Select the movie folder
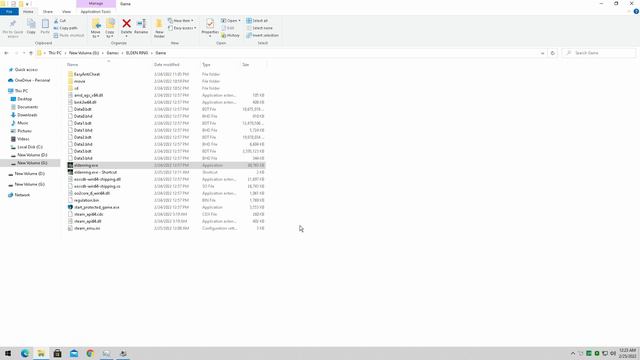 coord(80,81)
